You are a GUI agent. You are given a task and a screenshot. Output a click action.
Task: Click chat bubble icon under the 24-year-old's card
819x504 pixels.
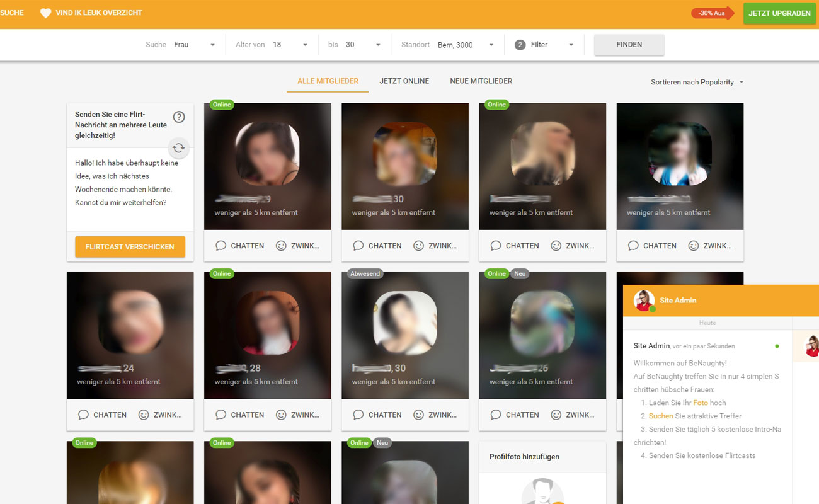coord(83,415)
